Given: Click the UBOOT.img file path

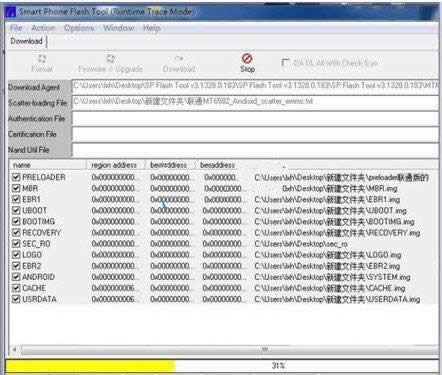Looking at the screenshot, I should [330, 210].
